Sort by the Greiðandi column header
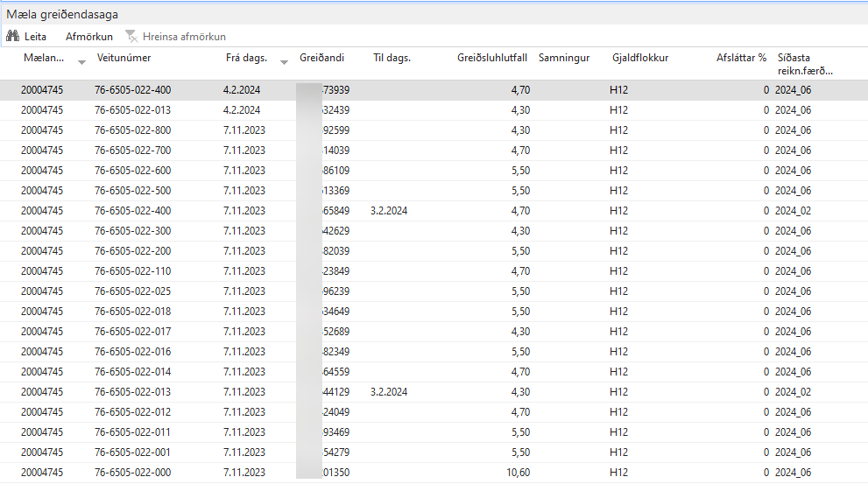The width and height of the screenshot is (868, 484). coord(321,58)
